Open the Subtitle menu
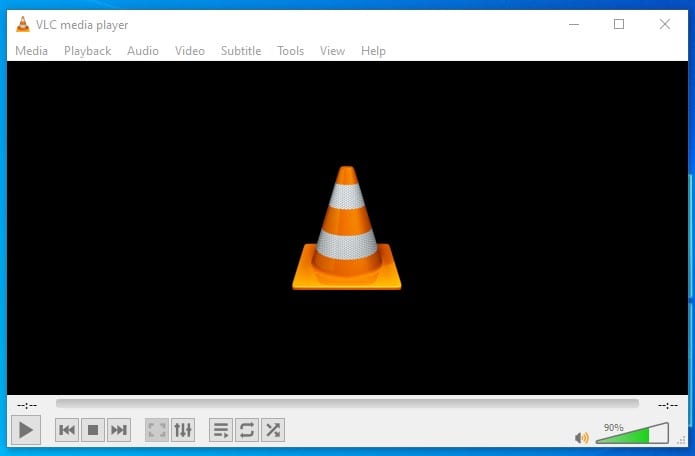Viewport: 695px width, 456px height. [241, 51]
